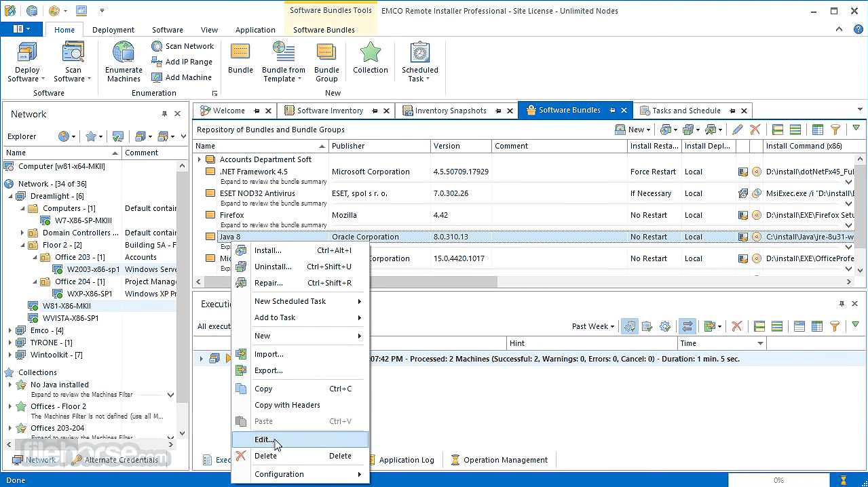Expand the Emco - [4] tree node
Viewport: 868px width, 487px height.
[x=10, y=330]
